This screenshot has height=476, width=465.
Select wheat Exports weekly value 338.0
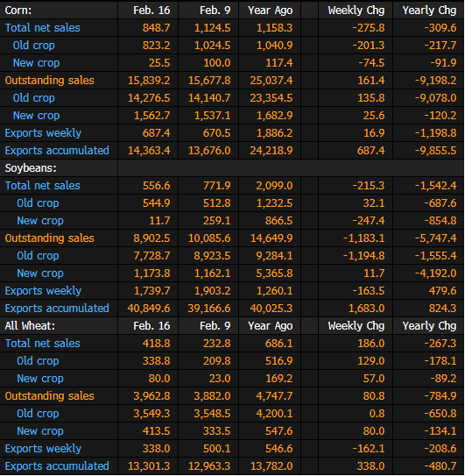[x=156, y=449]
